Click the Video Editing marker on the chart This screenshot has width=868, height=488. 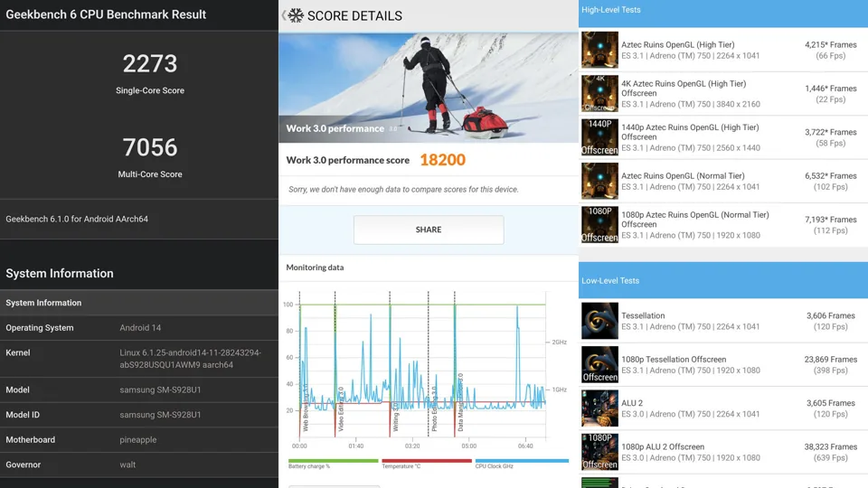tap(340, 407)
